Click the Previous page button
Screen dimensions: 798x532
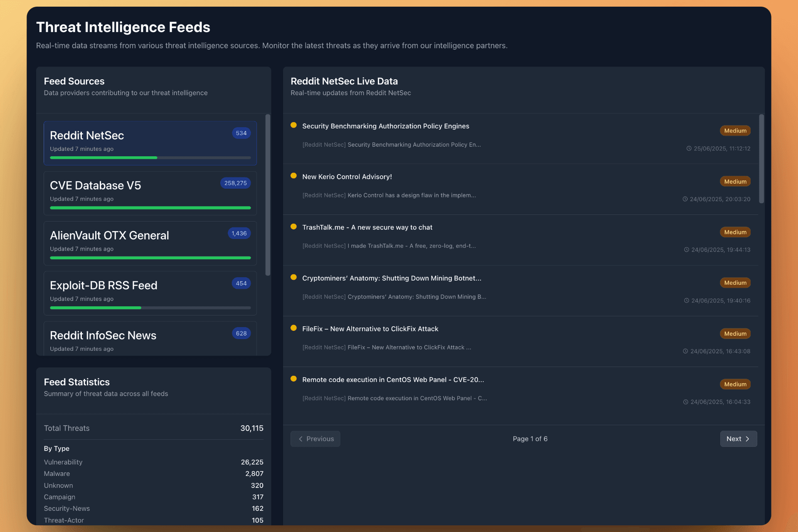315,438
